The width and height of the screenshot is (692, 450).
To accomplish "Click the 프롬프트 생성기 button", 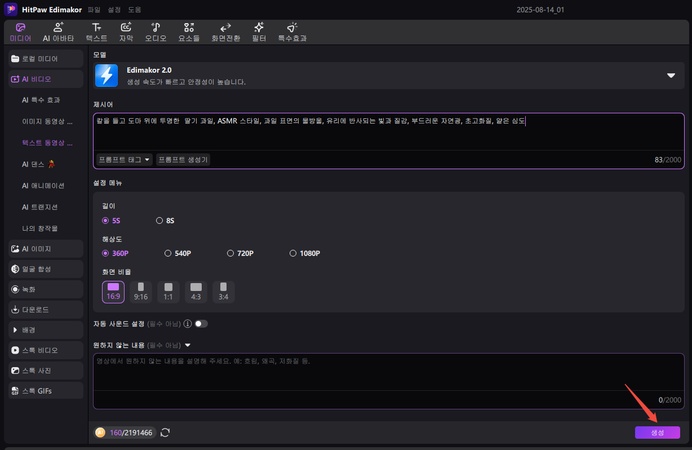I will (183, 160).
